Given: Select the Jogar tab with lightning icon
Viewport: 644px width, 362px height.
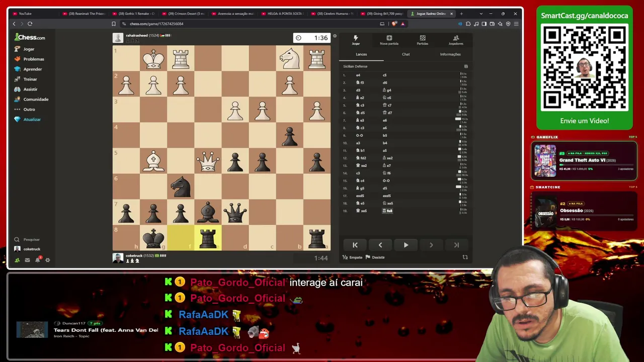Looking at the screenshot, I should click(x=355, y=40).
